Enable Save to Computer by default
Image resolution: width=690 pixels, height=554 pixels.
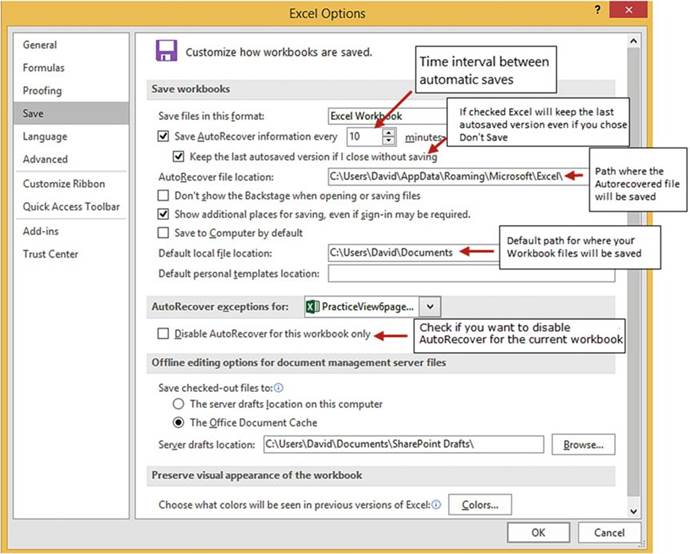(x=164, y=232)
